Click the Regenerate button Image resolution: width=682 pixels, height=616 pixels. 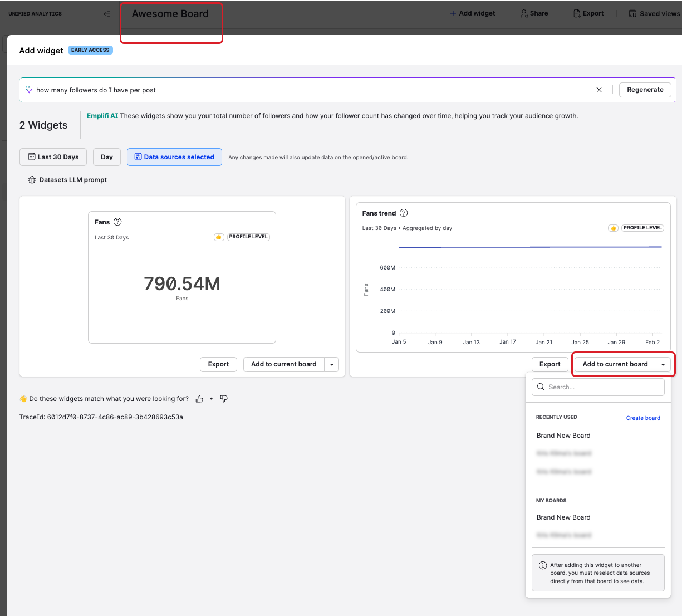pyautogui.click(x=645, y=90)
